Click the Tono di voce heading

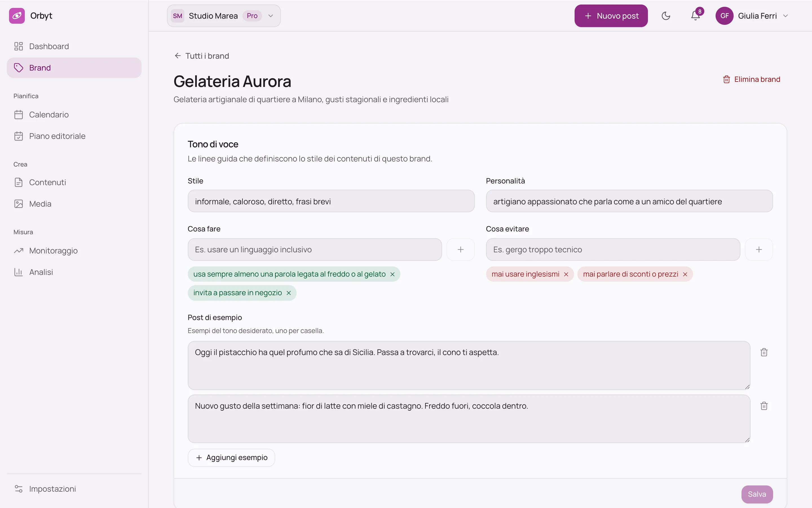[213, 144]
